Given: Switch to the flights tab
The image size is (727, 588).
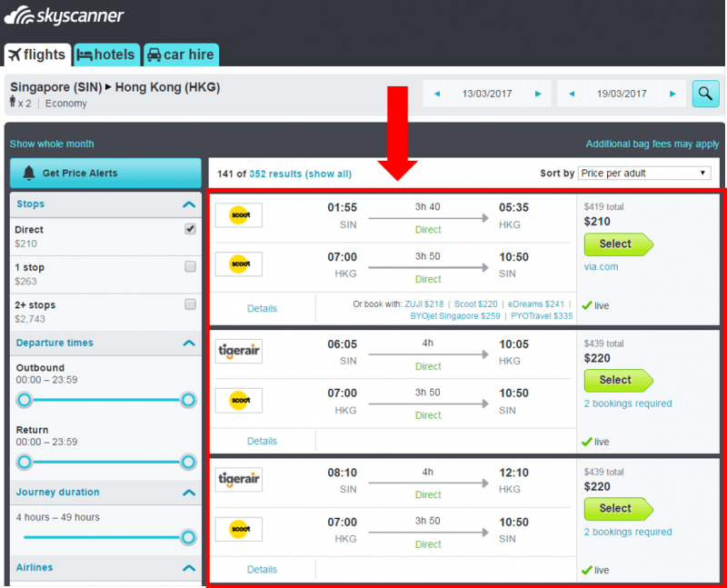Looking at the screenshot, I should [x=37, y=55].
